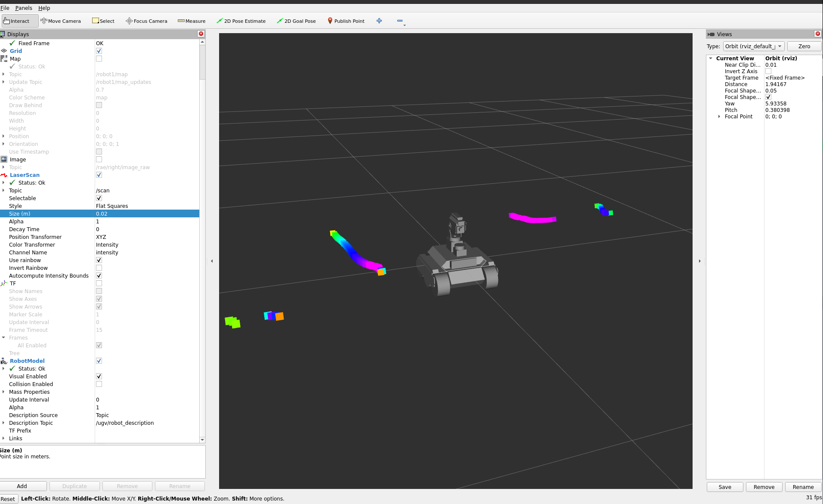This screenshot has width=823, height=504.
Task: Close the Displays panel
Action: (201, 34)
